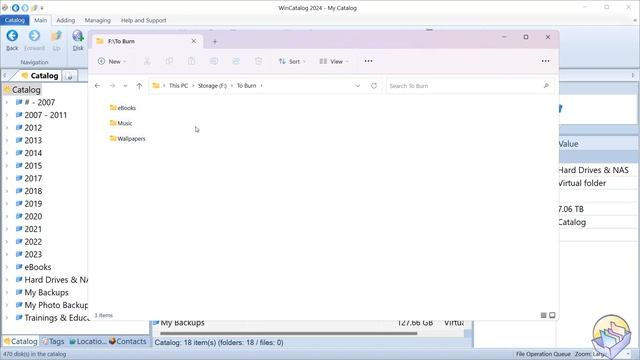This screenshot has height=360, width=640.
Task: Open the New dropdown in Explorer
Action: point(112,61)
